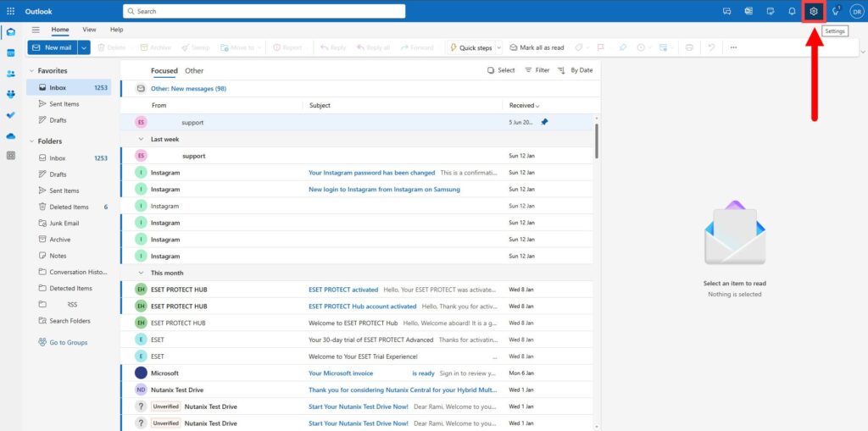Open the more options ellipsis in toolbar
Image resolution: width=868 pixels, height=431 pixels.
733,47
